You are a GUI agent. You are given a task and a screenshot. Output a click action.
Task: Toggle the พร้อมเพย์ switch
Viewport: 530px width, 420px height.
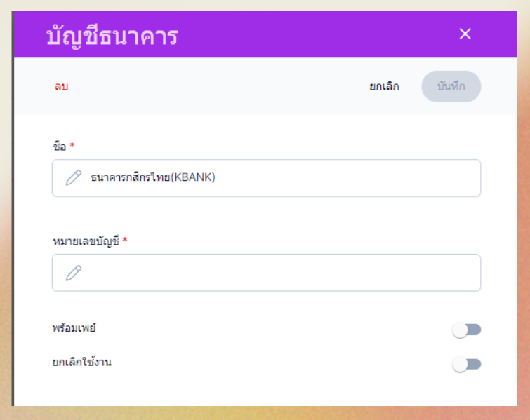[x=466, y=330]
